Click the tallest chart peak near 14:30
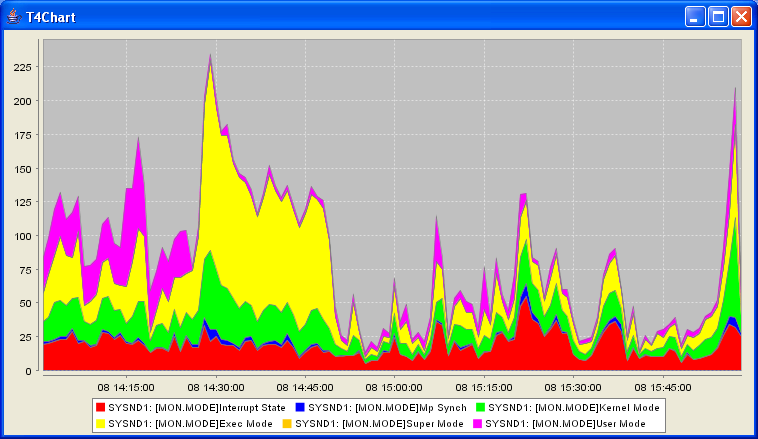Viewport: 758px width, 439px height. pos(210,57)
